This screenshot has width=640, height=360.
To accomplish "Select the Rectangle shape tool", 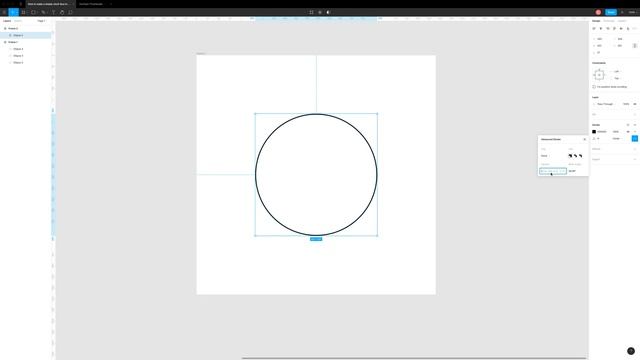I will (33, 12).
